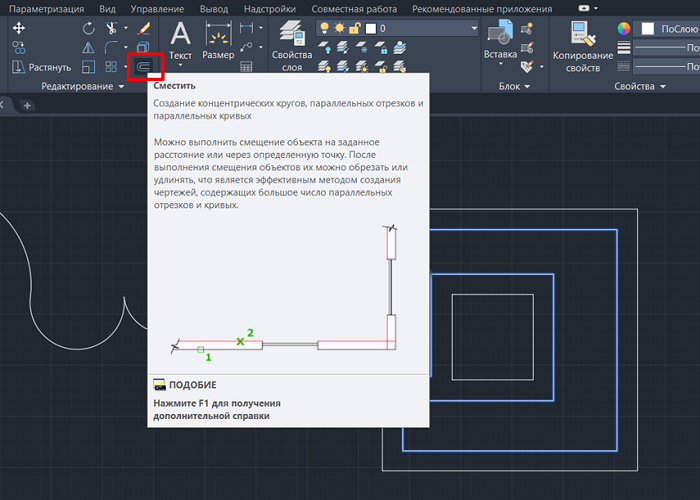Select the Mirror tool triangle icon

pos(88,47)
